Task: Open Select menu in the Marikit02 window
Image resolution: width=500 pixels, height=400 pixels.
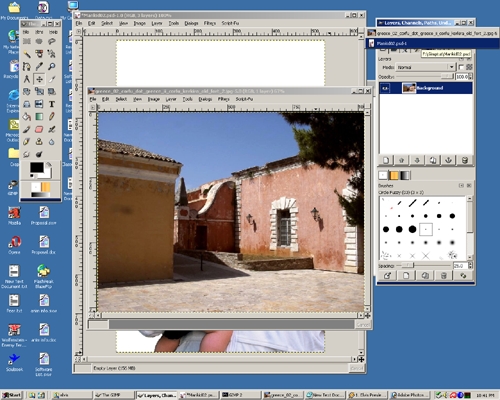Action: (x=107, y=23)
